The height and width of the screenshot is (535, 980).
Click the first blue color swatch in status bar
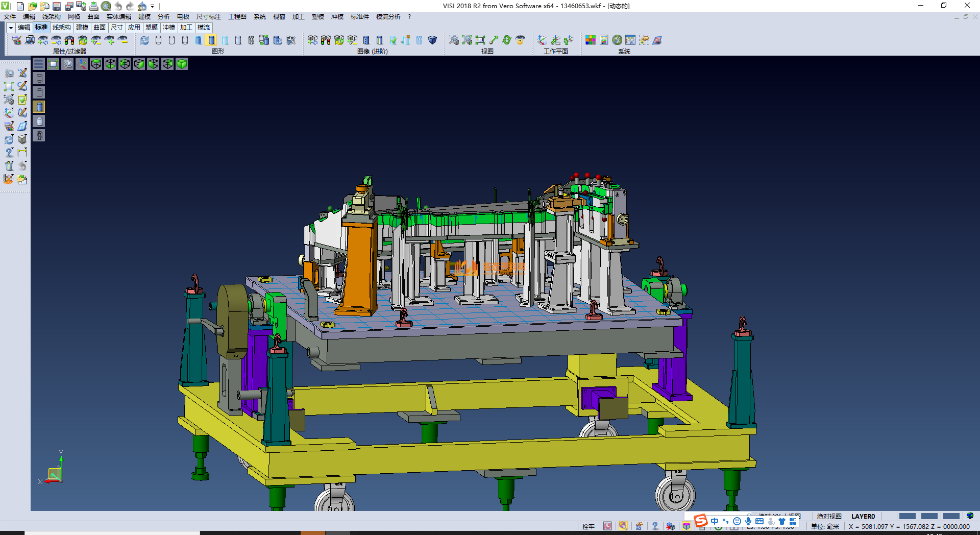point(907,516)
